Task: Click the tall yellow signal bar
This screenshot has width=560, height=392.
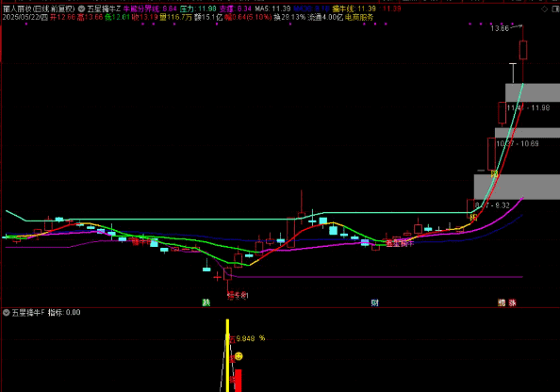Action: [227, 355]
